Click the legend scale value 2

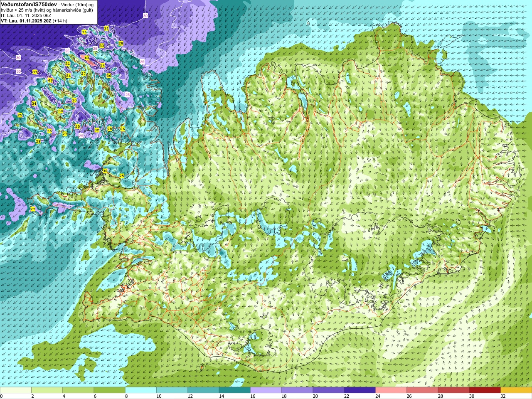click(32, 396)
